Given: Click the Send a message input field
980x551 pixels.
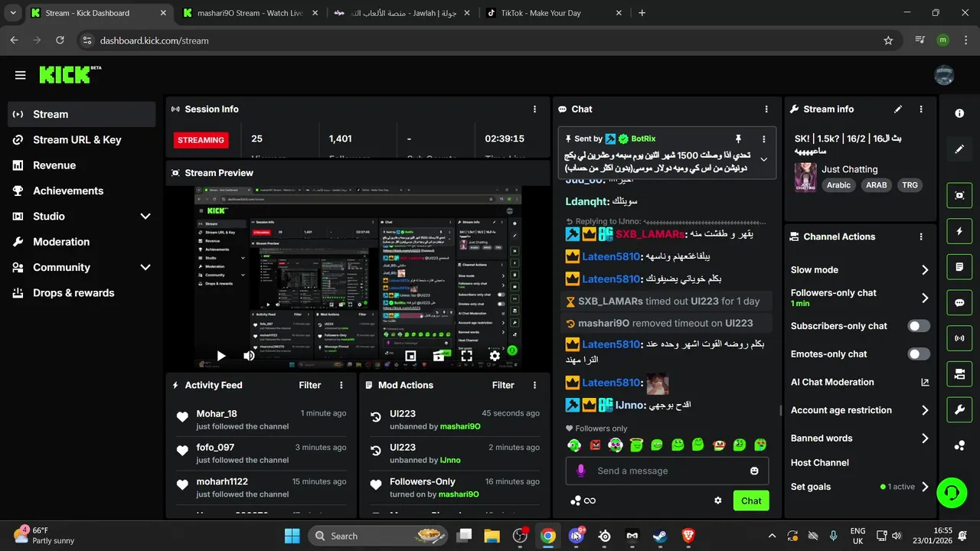Looking at the screenshot, I should 667,471.
